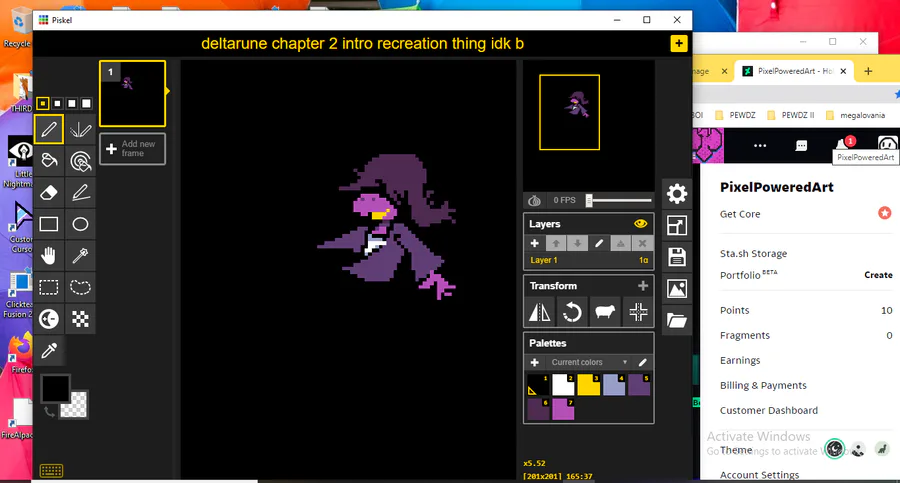
Task: Select the Vertical mirror pen tool
Action: tap(80, 129)
